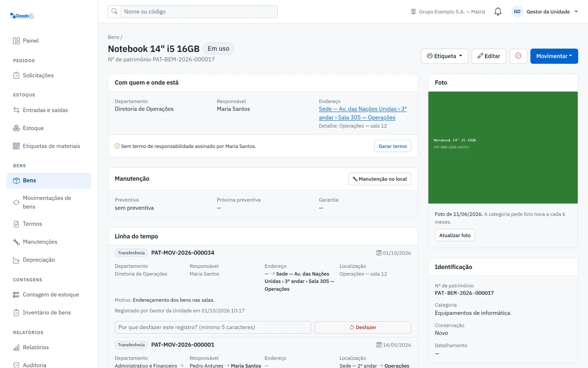
Task: Click the Gerar termo button
Action: click(x=392, y=146)
